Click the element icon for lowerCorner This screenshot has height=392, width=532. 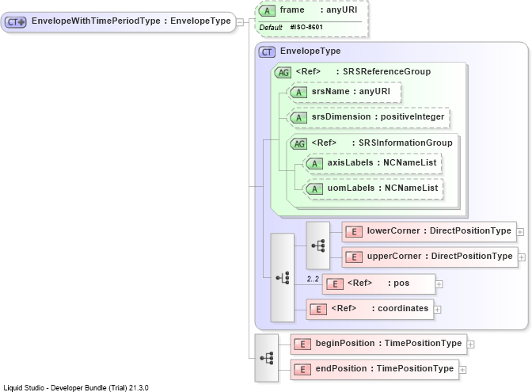point(354,232)
